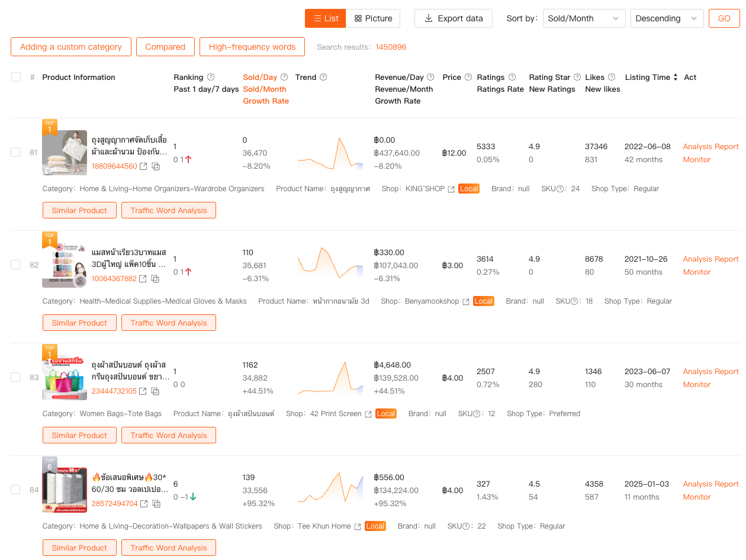
Task: Switch to Picture view tab
Action: 373,18
